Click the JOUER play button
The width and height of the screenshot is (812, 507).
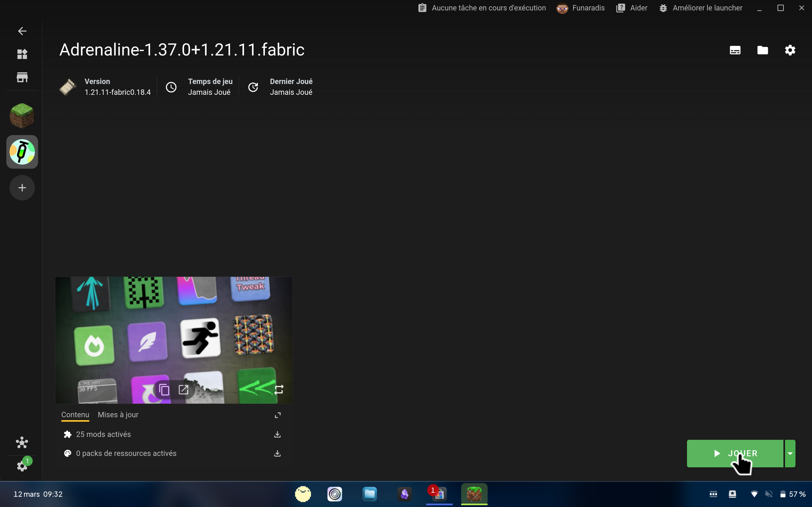click(x=735, y=453)
